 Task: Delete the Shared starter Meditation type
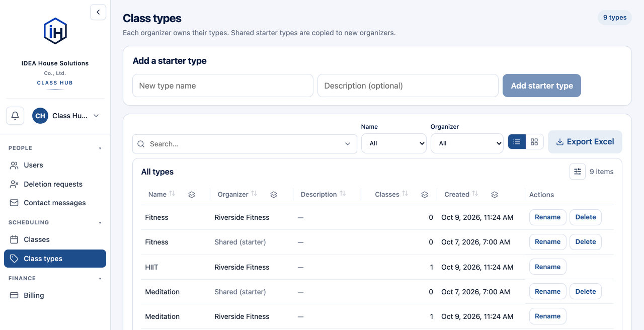586,291
